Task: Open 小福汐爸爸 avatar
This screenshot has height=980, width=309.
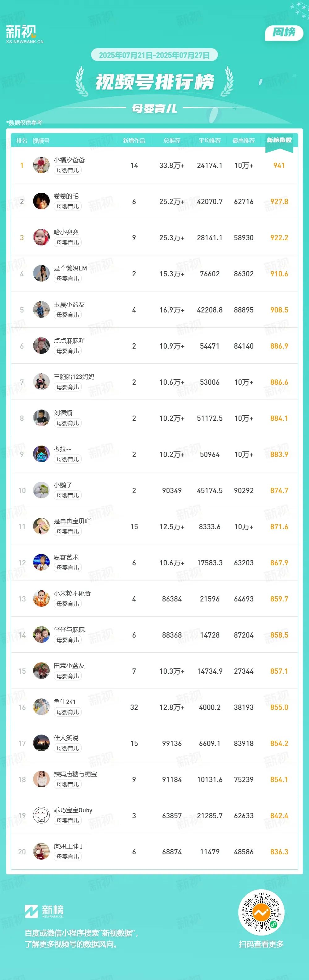Action: coord(41,165)
